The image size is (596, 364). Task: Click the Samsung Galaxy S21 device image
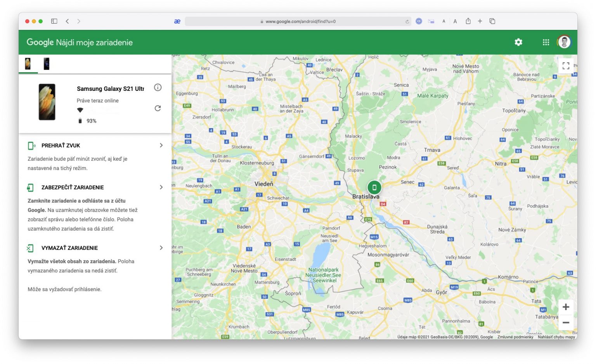click(47, 102)
